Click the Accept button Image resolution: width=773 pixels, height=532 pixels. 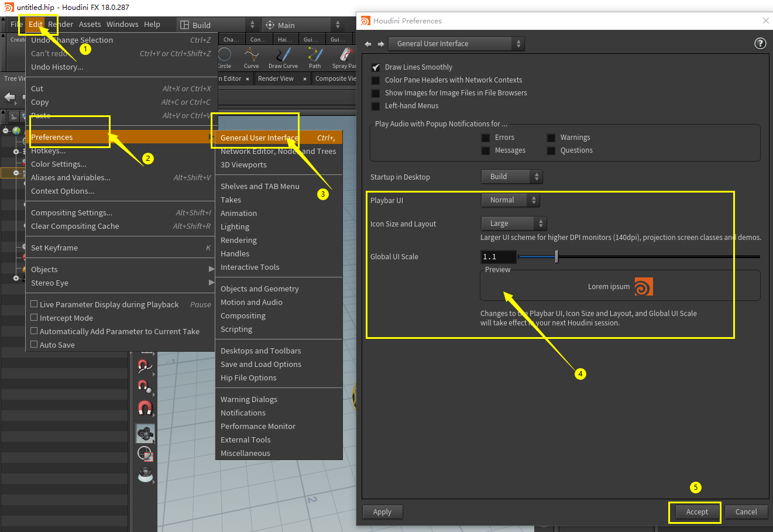(x=696, y=512)
